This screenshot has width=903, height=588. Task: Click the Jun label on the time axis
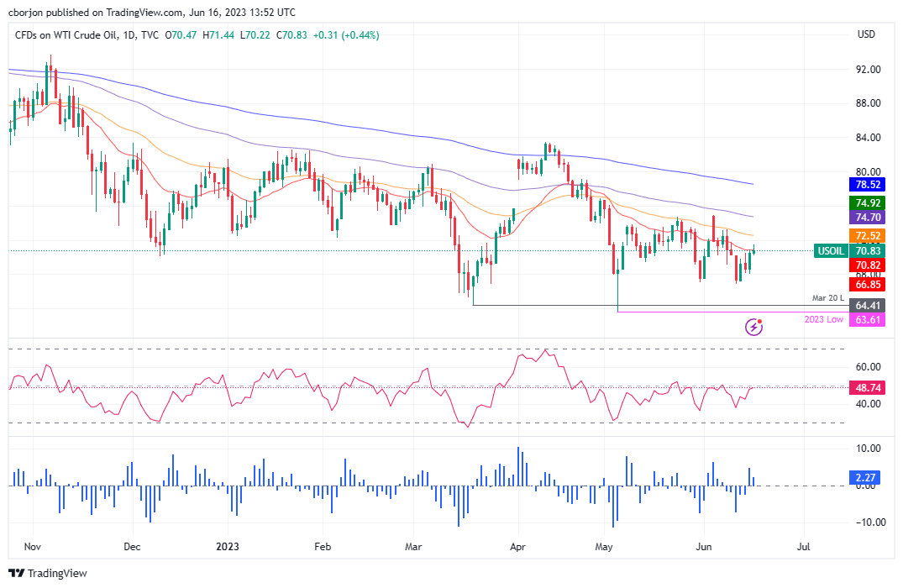point(704,547)
